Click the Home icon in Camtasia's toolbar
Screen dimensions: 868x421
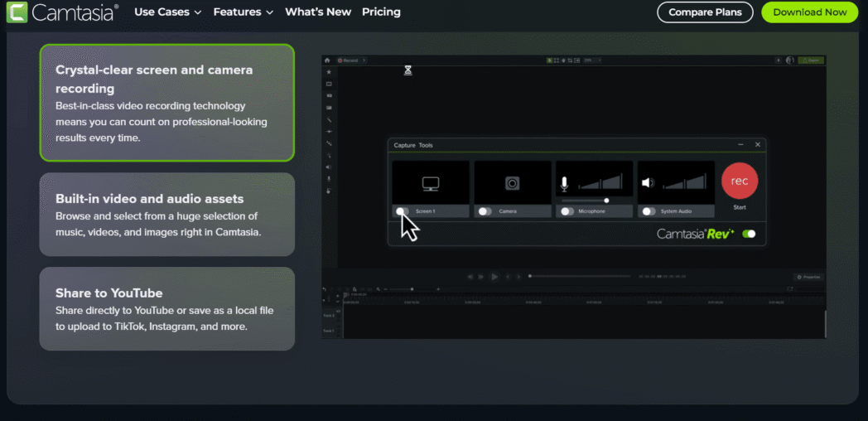coord(327,60)
